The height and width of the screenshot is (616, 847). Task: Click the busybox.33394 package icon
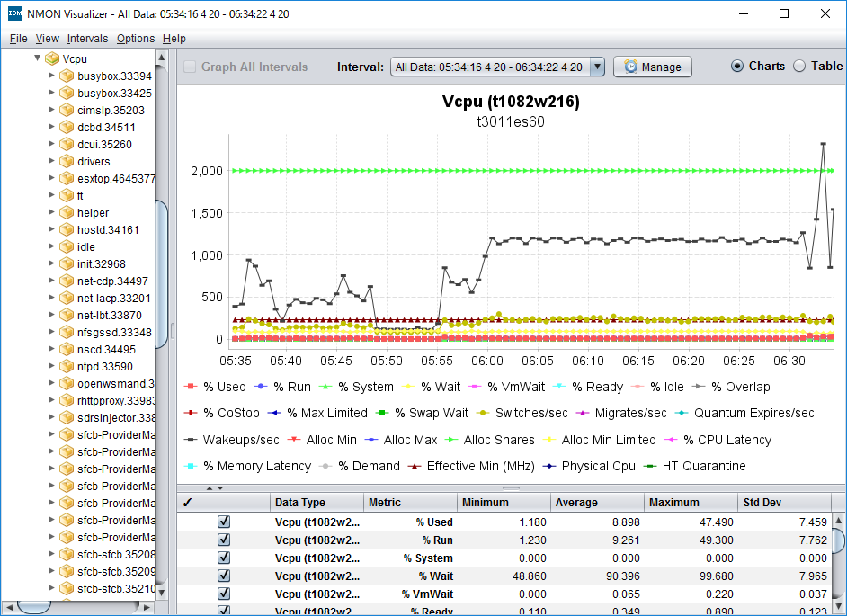65,76
